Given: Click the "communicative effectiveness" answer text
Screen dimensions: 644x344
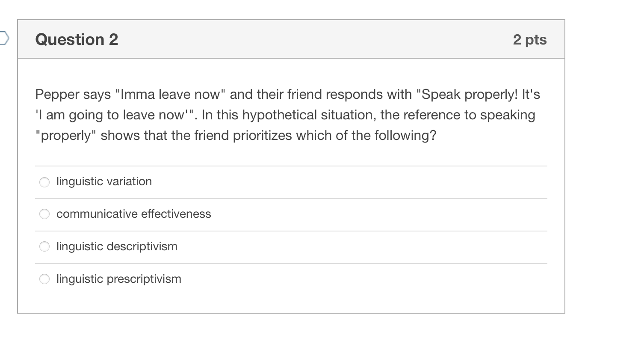Looking at the screenshot, I should pos(133,214).
